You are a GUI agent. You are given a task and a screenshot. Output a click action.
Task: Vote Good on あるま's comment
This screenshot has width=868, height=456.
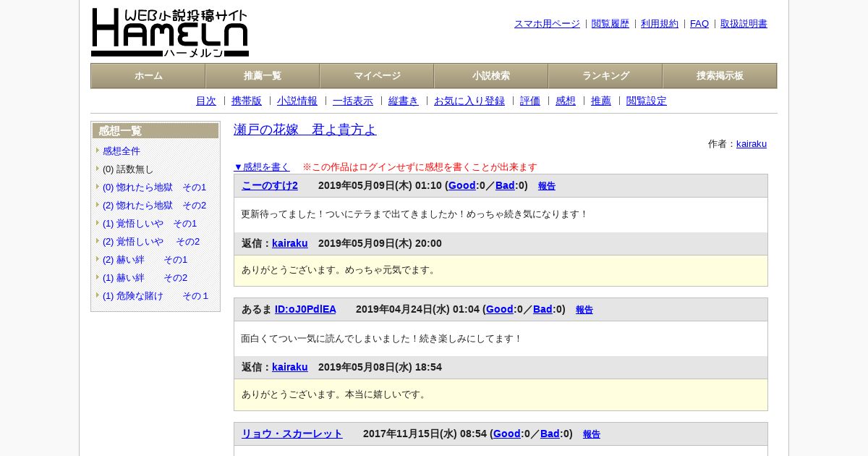point(500,310)
